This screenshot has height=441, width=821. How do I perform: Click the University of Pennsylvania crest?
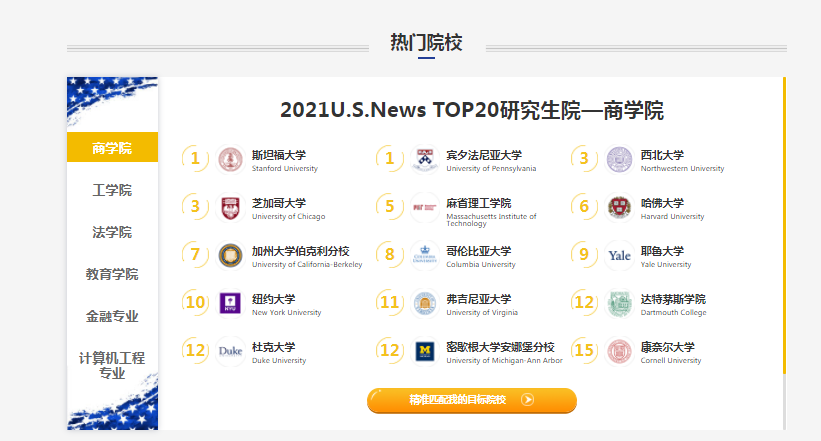pyautogui.click(x=425, y=159)
